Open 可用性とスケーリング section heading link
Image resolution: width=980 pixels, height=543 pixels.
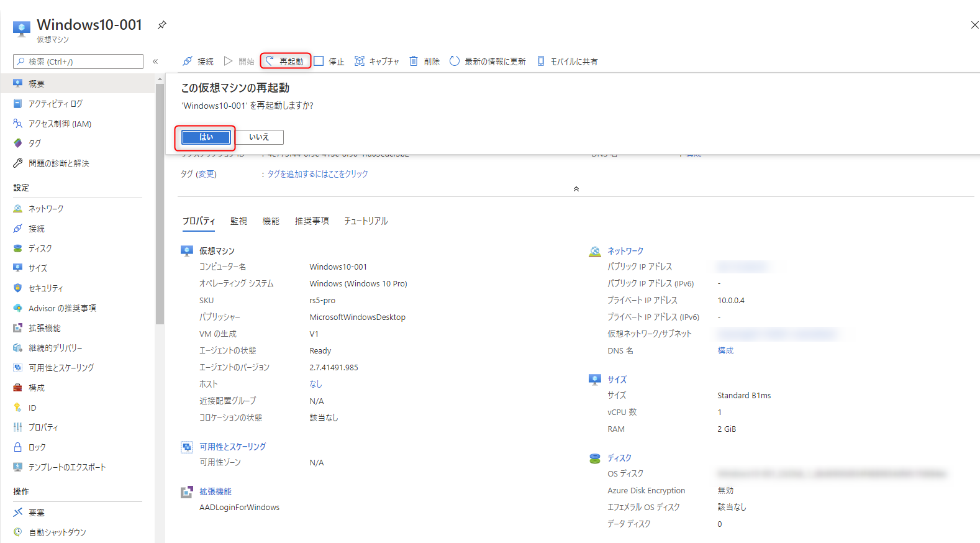(232, 447)
